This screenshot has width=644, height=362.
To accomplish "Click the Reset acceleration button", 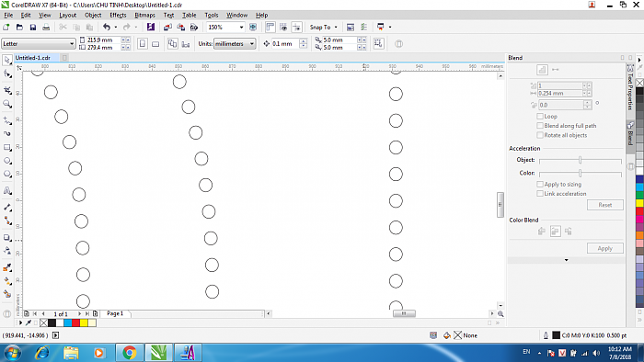I will 605,205.
